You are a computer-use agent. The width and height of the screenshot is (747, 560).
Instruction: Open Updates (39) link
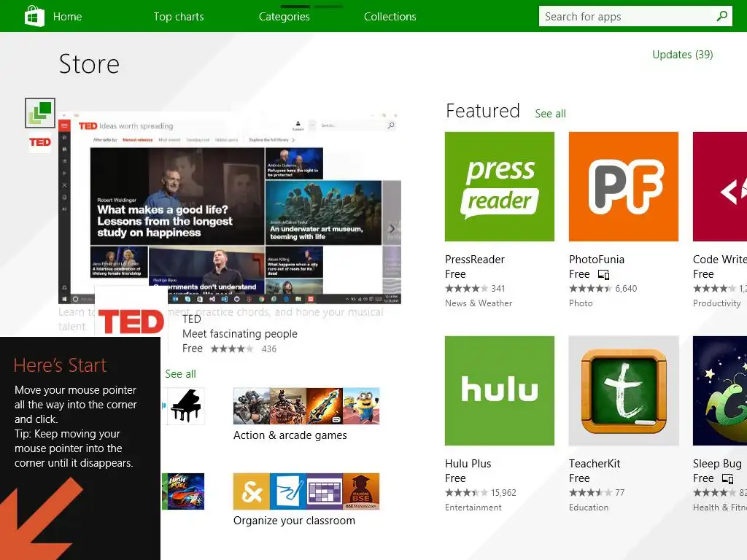coord(682,55)
